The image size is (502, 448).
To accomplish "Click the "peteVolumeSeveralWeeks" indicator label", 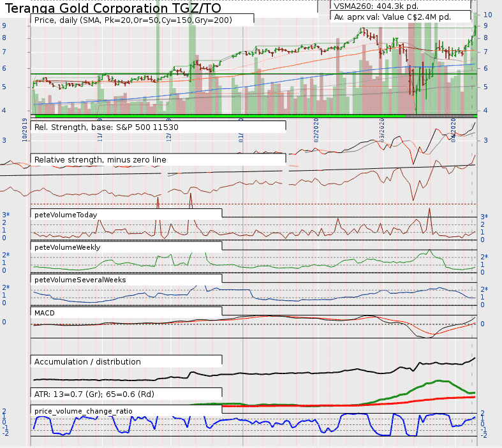I will point(80,280).
